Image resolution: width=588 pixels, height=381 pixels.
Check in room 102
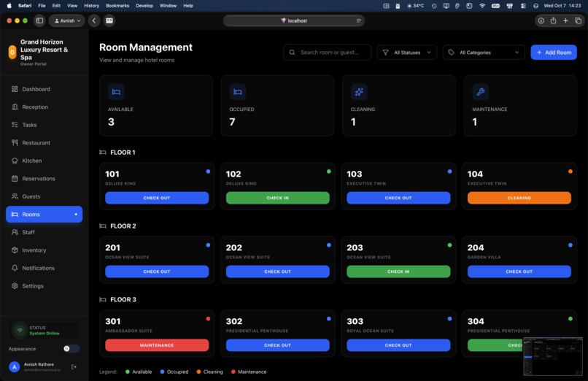(277, 198)
